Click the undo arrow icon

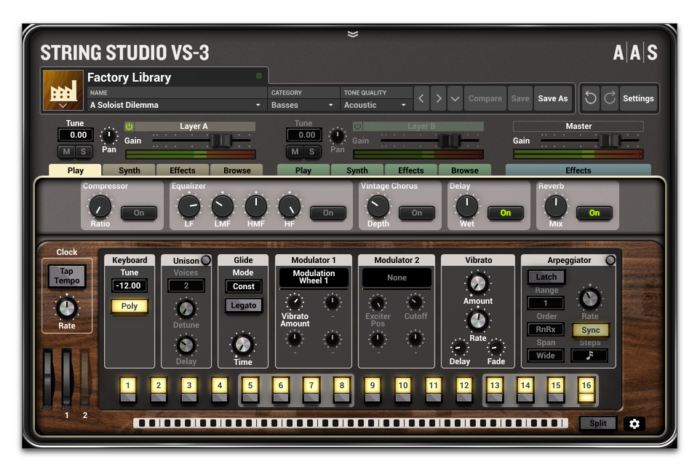pos(590,98)
